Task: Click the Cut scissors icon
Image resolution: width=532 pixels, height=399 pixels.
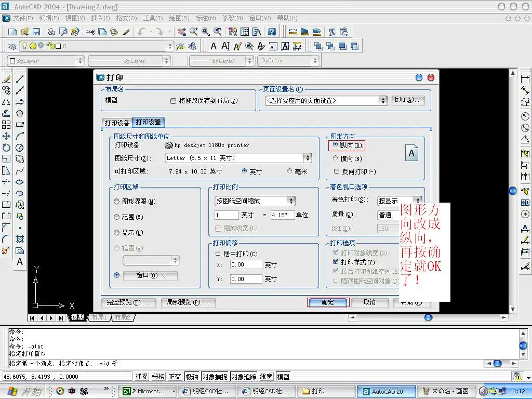Action: [x=90, y=32]
